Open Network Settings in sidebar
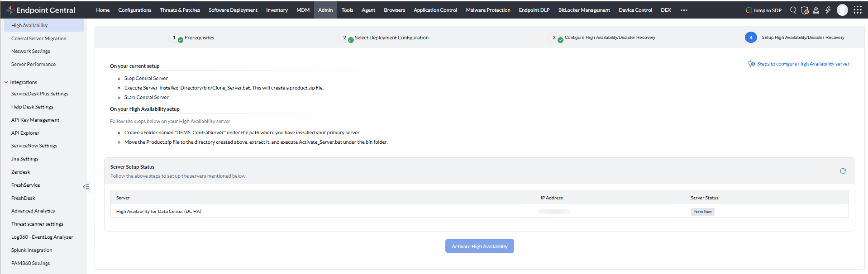 pyautogui.click(x=31, y=51)
